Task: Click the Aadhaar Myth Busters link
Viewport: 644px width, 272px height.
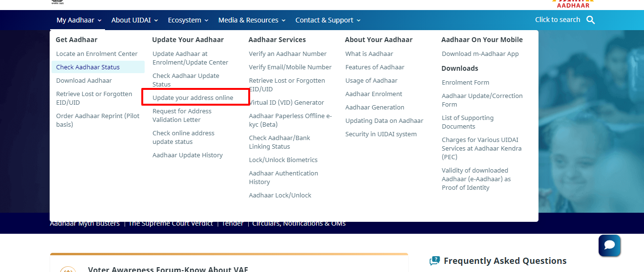Action: coord(84,223)
